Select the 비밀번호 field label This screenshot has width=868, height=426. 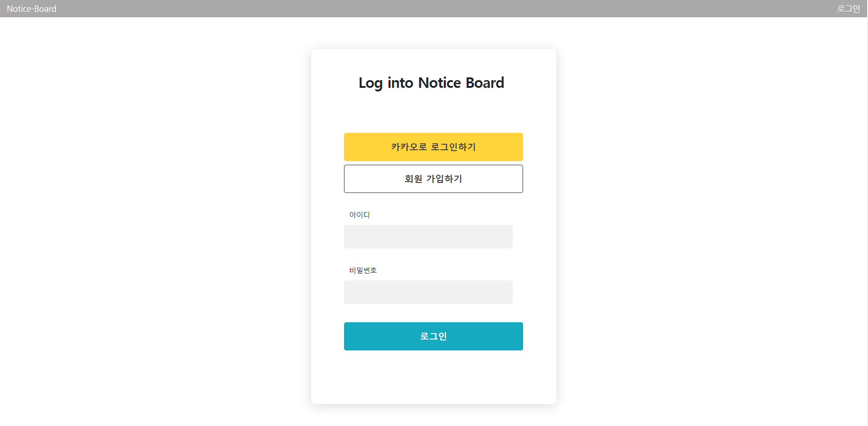pyautogui.click(x=363, y=270)
